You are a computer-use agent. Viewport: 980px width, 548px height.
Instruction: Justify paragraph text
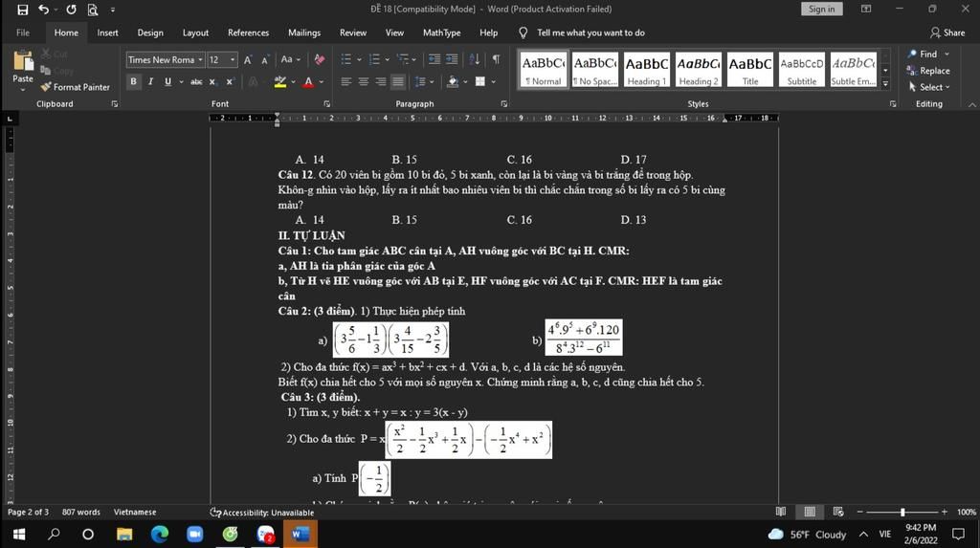[397, 82]
